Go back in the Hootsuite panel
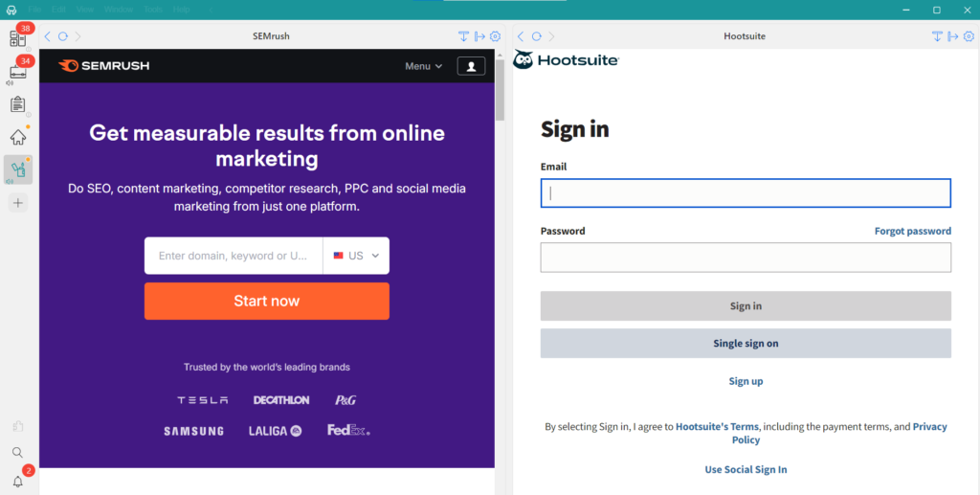Image resolution: width=980 pixels, height=495 pixels. click(x=522, y=36)
